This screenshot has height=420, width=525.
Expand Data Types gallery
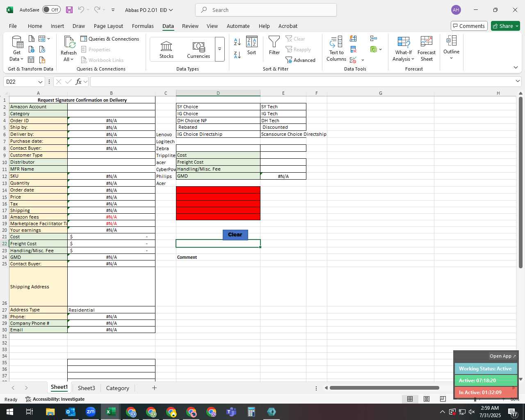coord(219,49)
